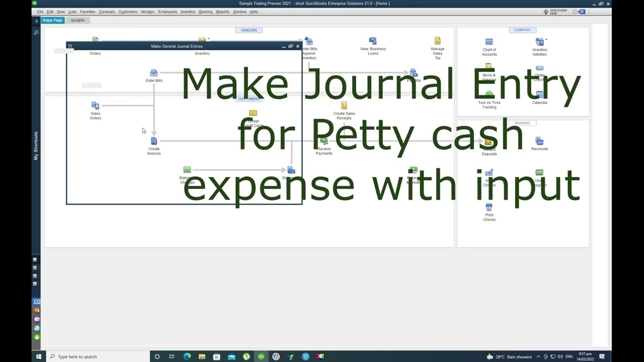Click My Shortcuts vertical label
644x362 pixels.
36,146
